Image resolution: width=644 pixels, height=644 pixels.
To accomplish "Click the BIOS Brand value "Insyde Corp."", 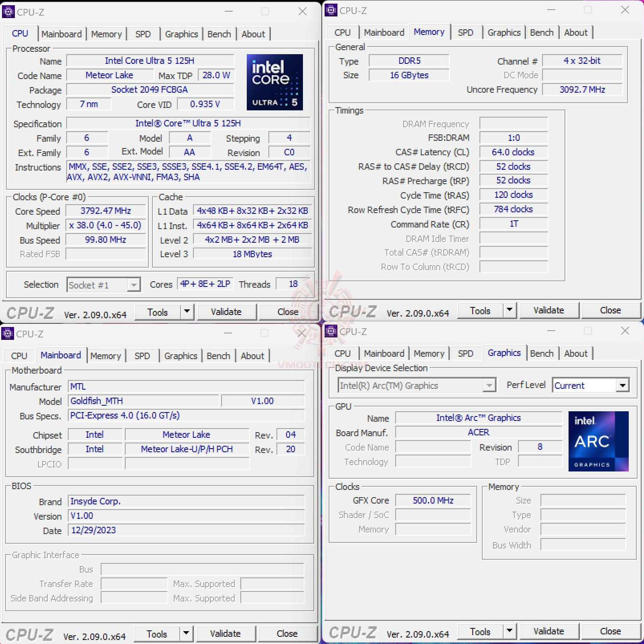I will click(187, 501).
